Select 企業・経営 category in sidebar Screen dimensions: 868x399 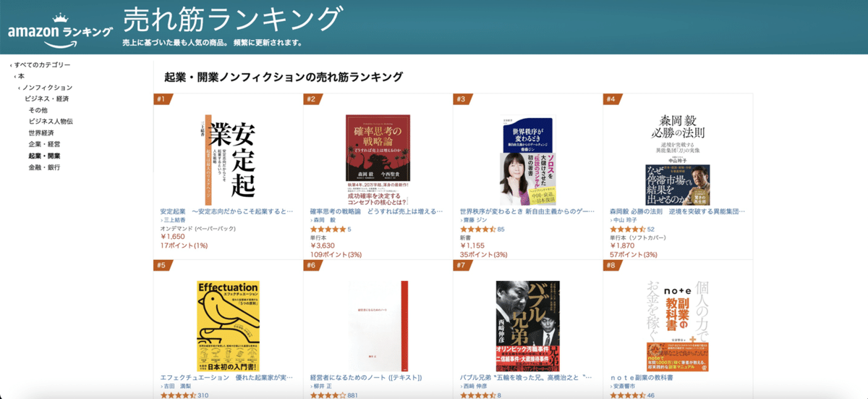[x=44, y=145]
